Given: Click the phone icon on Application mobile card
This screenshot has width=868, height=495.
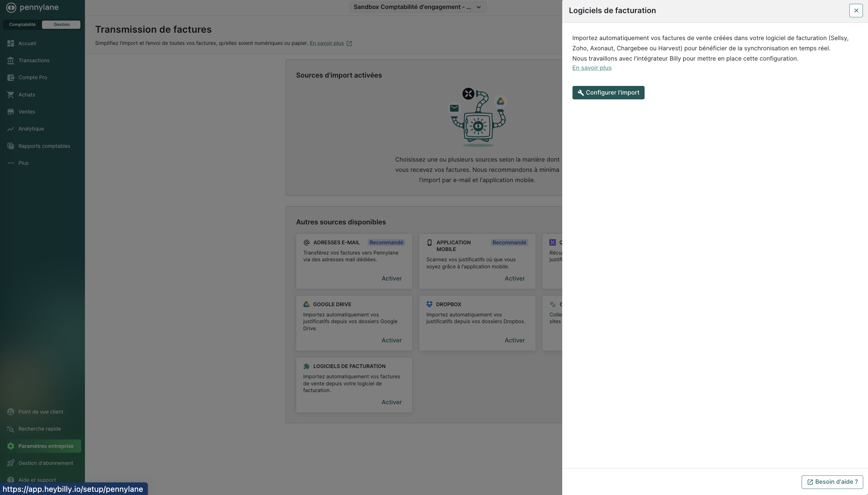Looking at the screenshot, I should 429,242.
